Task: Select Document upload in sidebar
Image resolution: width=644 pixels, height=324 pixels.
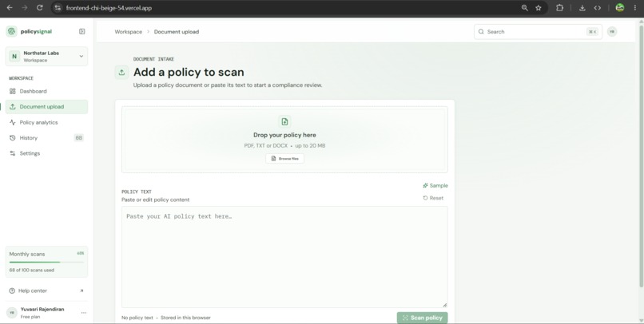Action: tap(46, 107)
